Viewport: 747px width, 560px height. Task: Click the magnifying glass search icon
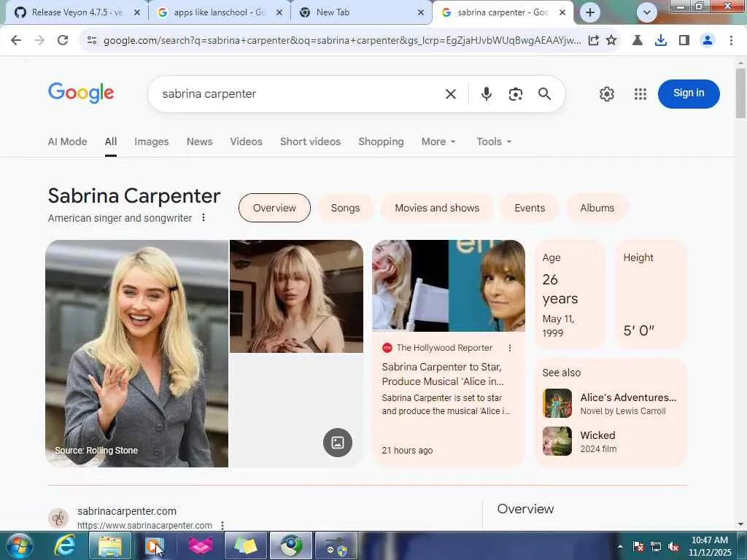[544, 94]
